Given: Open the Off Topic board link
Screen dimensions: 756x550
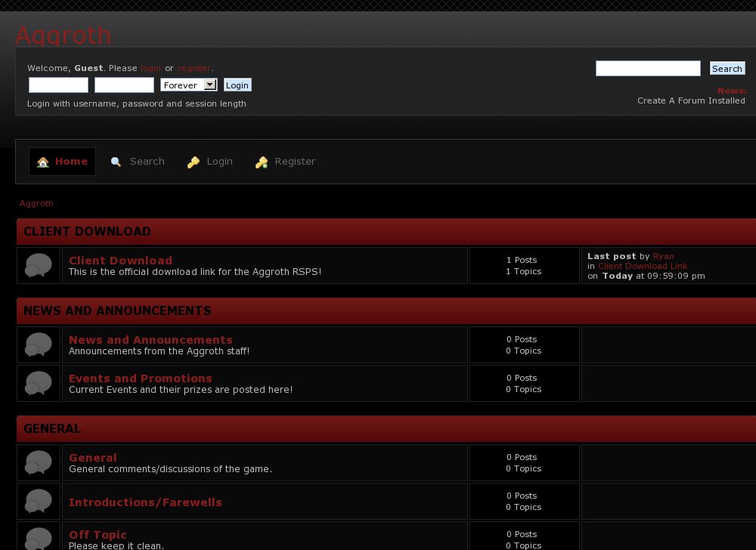Looking at the screenshot, I should click(x=98, y=535).
